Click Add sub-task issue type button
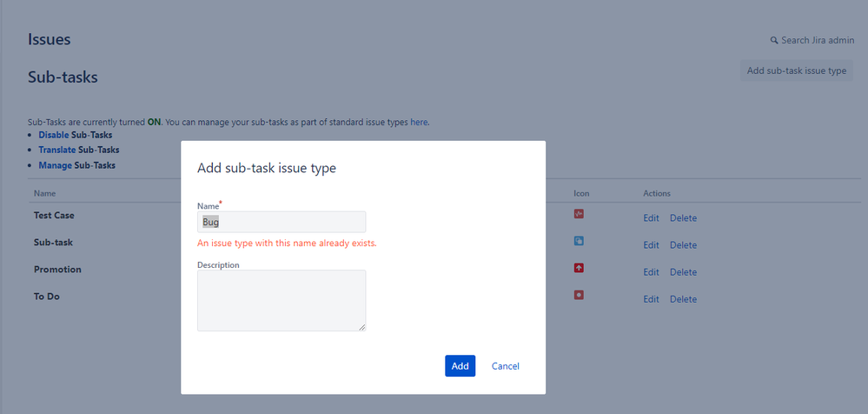This screenshot has width=868, height=414. tap(797, 71)
